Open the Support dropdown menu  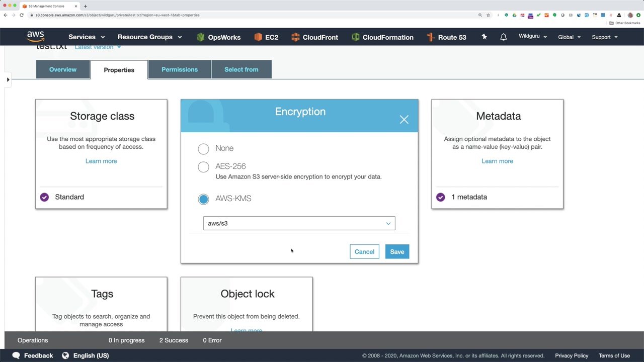click(x=604, y=37)
